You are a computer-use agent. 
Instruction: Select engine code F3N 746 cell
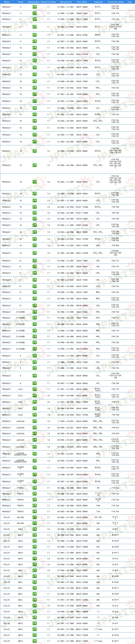[115, 54]
